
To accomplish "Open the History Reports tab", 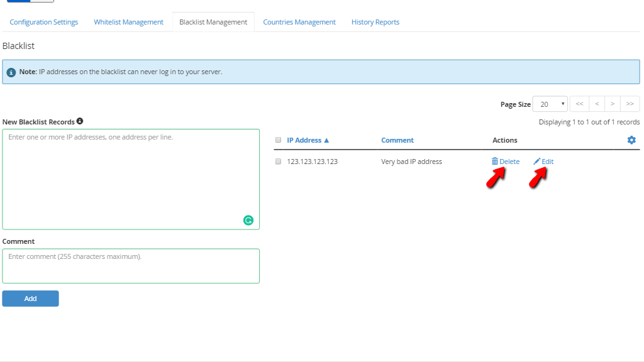I will [x=375, y=22].
